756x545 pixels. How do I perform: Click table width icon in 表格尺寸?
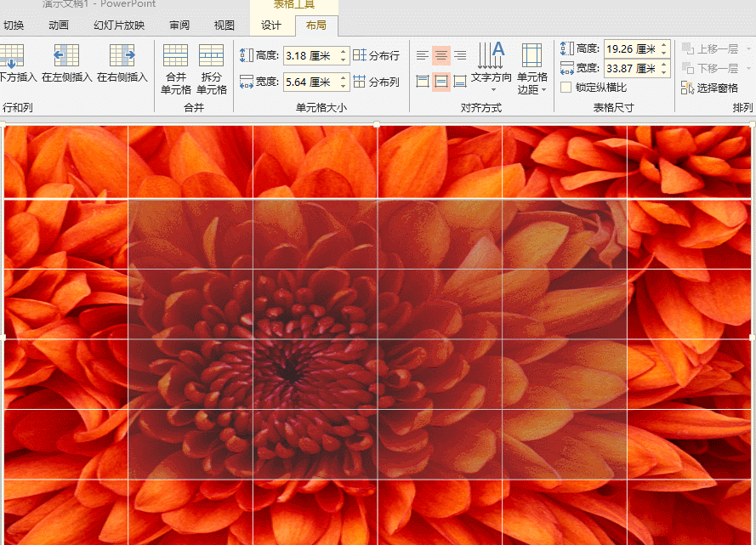click(x=567, y=68)
